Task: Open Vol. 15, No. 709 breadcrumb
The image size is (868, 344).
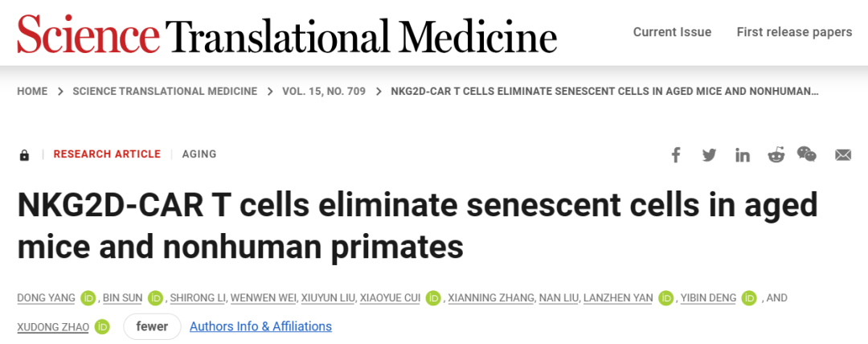Action: click(324, 91)
